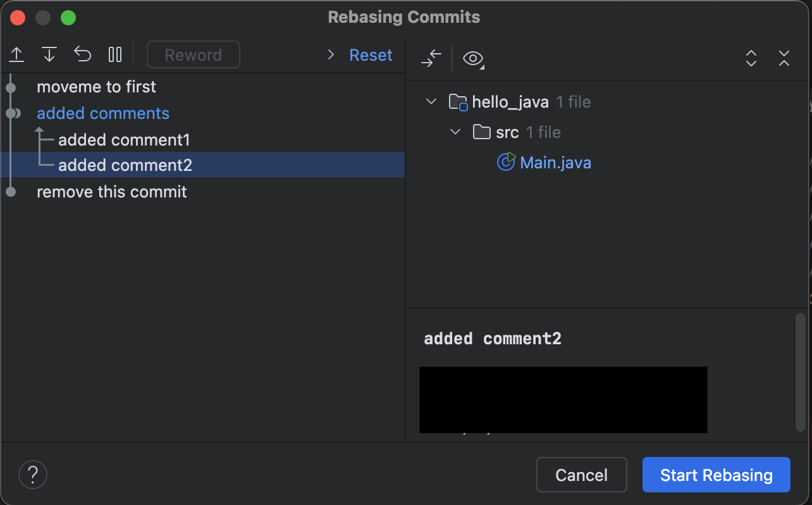This screenshot has width=812, height=505.
Task: Click the move commit down arrow icon
Action: tap(49, 55)
